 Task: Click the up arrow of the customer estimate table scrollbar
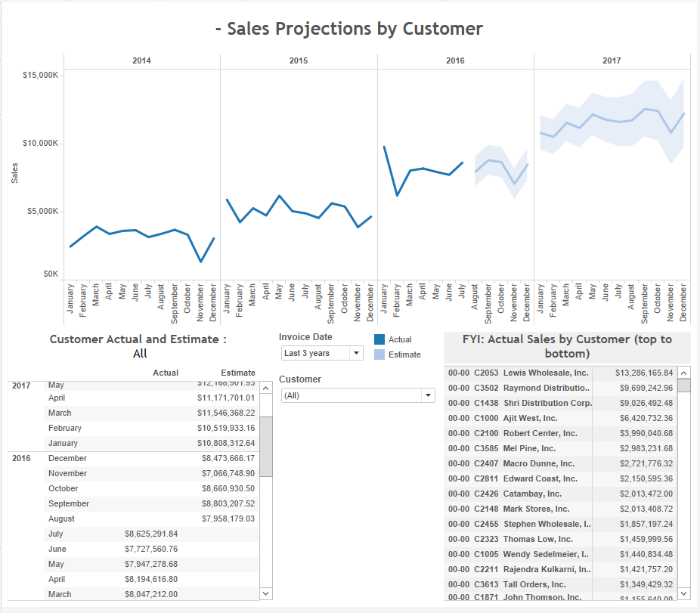[265, 388]
